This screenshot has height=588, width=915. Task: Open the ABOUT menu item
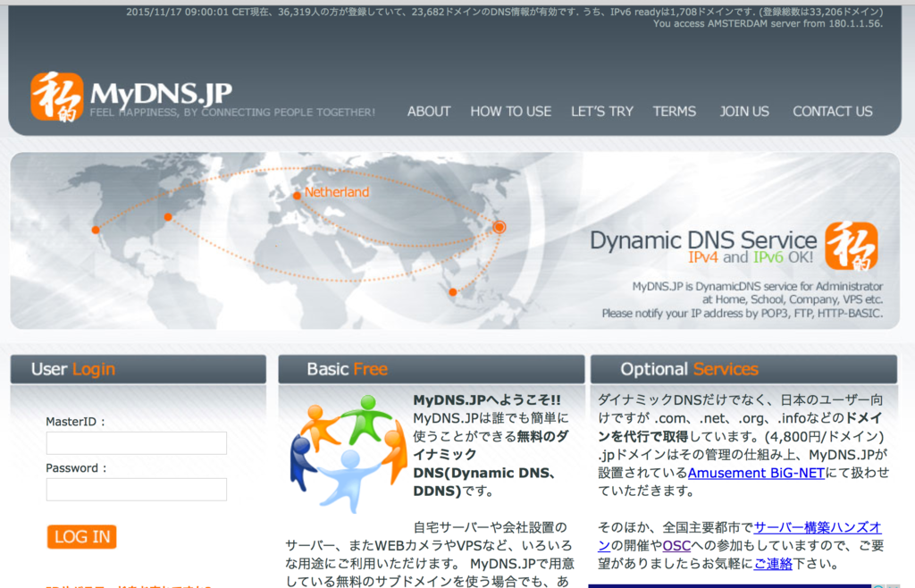point(429,112)
